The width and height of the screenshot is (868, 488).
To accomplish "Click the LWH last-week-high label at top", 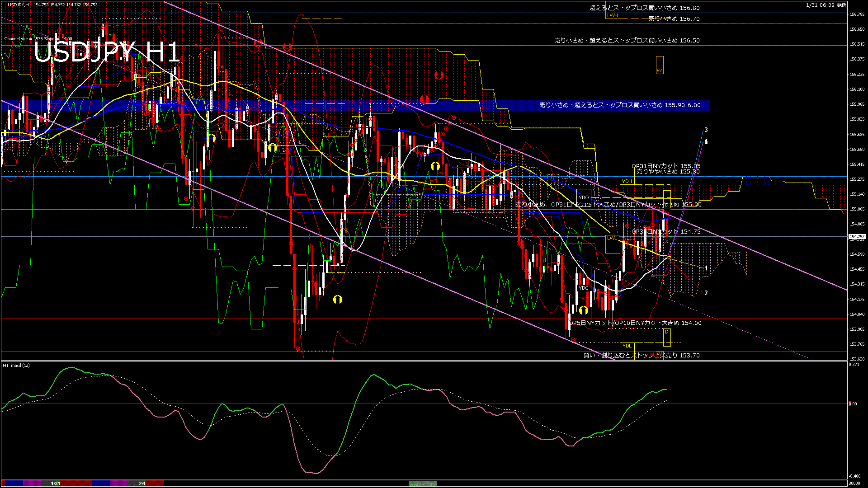I will pos(612,15).
